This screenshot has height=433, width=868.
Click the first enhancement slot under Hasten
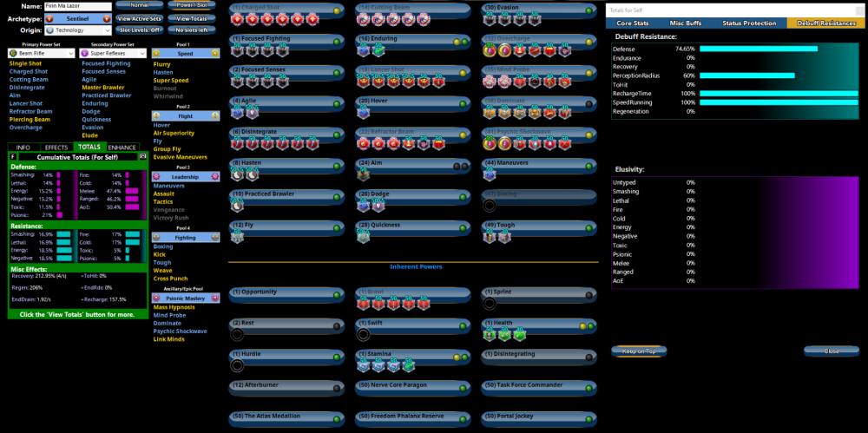[238, 175]
